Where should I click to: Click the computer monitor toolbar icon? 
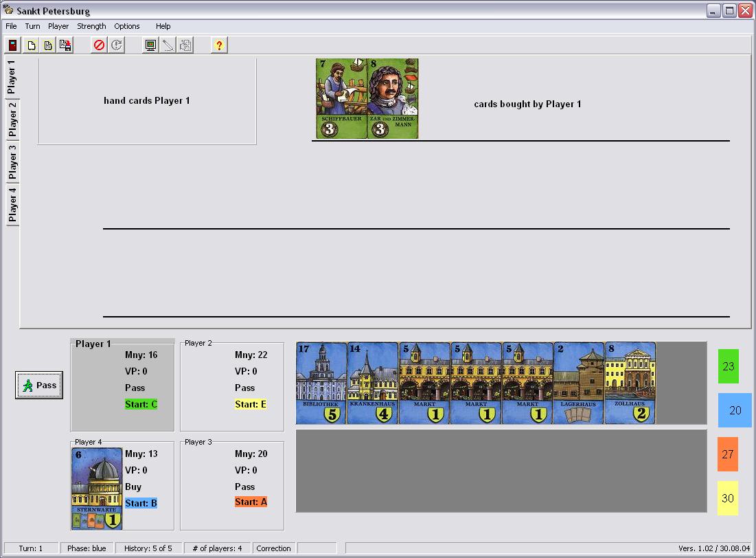pos(151,45)
